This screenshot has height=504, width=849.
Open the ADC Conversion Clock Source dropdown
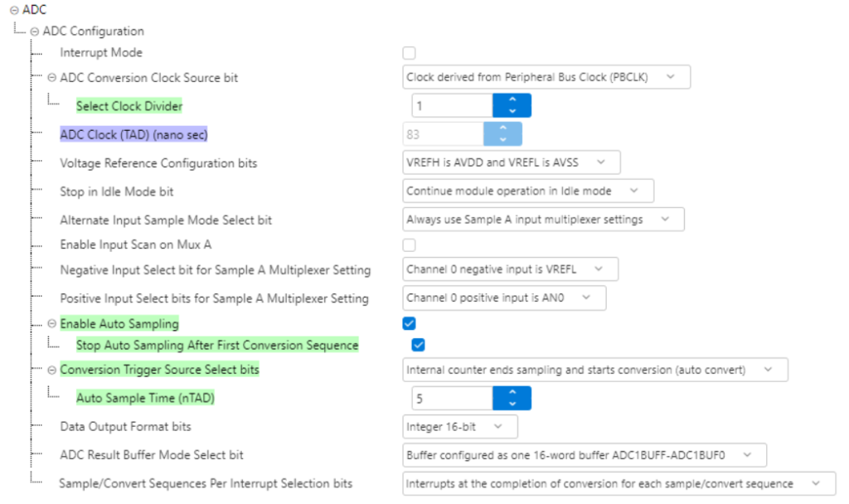[x=546, y=78]
